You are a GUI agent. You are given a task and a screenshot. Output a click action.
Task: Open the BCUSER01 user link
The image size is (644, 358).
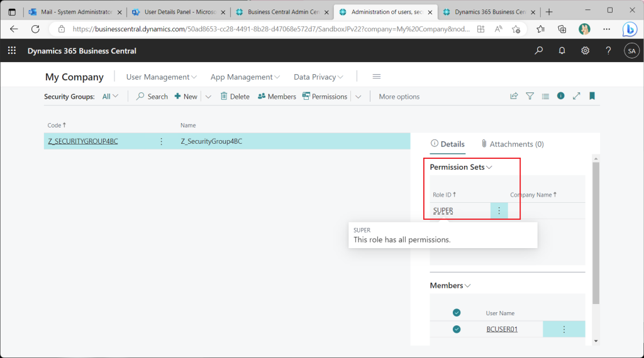coord(502,329)
